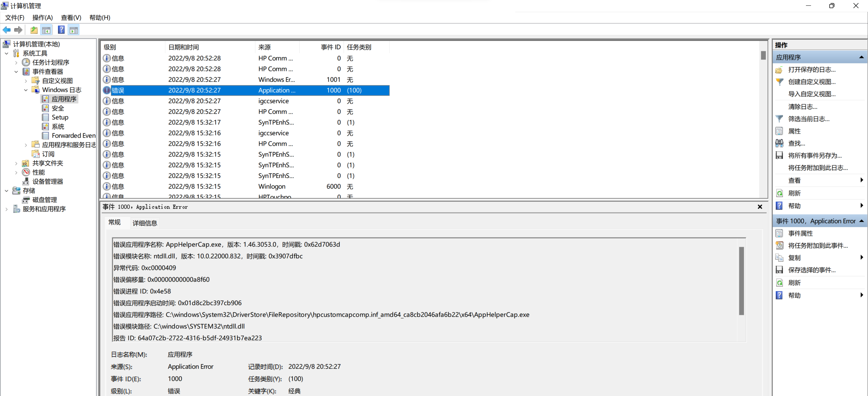Click 将任务附加到此日志... action
Image resolution: width=868 pixels, height=396 pixels.
pos(818,168)
